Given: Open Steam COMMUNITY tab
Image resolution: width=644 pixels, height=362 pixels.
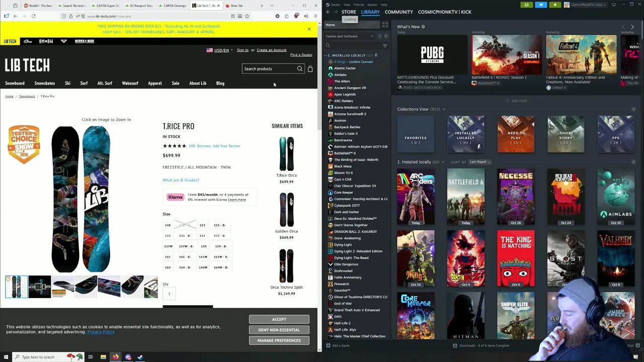Looking at the screenshot, I should (x=398, y=12).
